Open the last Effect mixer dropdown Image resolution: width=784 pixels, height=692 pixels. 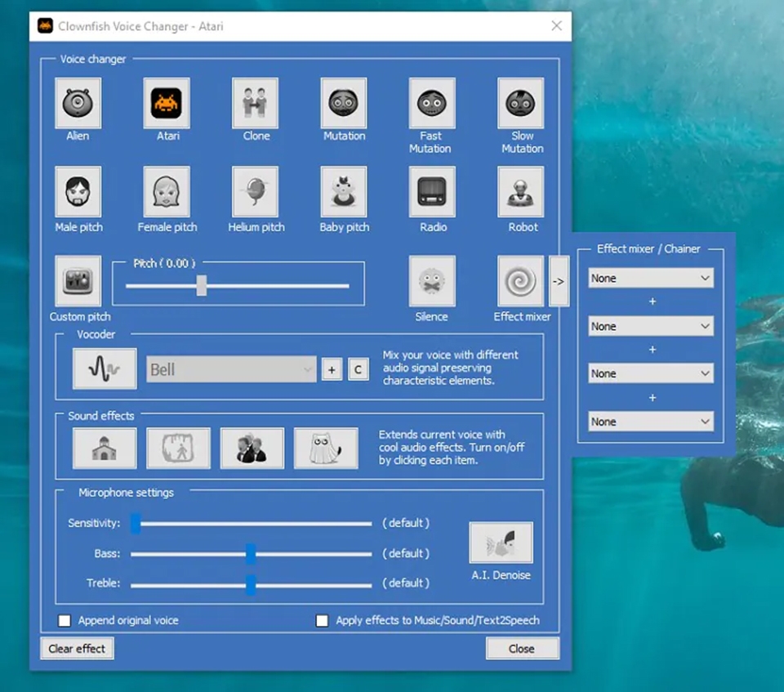[651, 422]
